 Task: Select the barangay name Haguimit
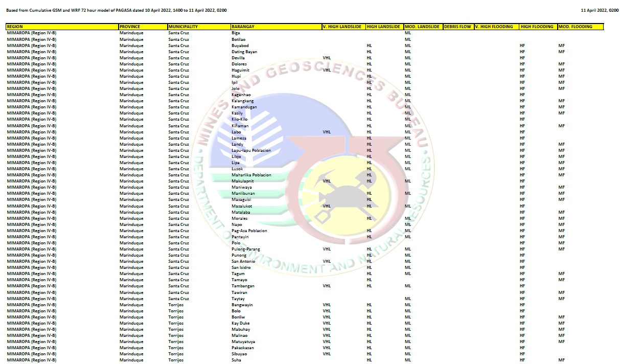tap(241, 70)
